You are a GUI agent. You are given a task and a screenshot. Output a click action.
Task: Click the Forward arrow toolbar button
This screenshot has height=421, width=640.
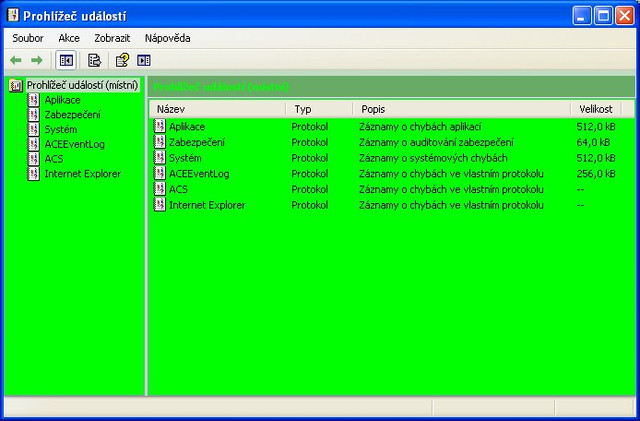[37, 60]
